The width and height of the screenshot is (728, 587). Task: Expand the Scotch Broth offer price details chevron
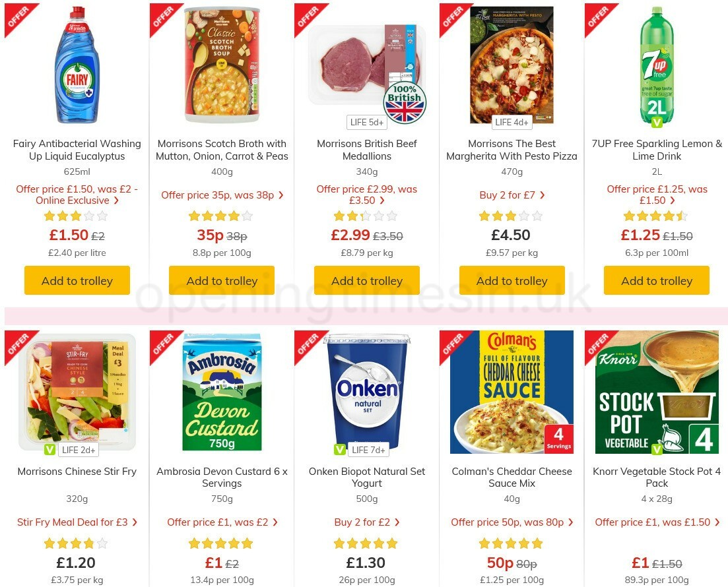[x=281, y=195]
